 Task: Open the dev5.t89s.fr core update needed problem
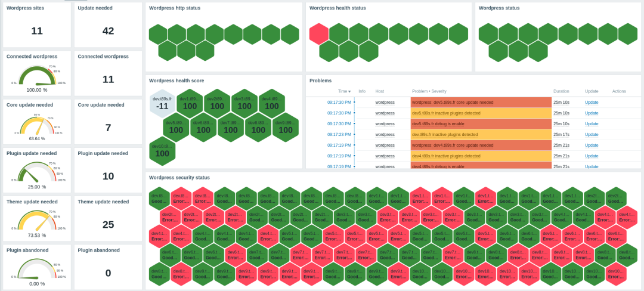452,103
